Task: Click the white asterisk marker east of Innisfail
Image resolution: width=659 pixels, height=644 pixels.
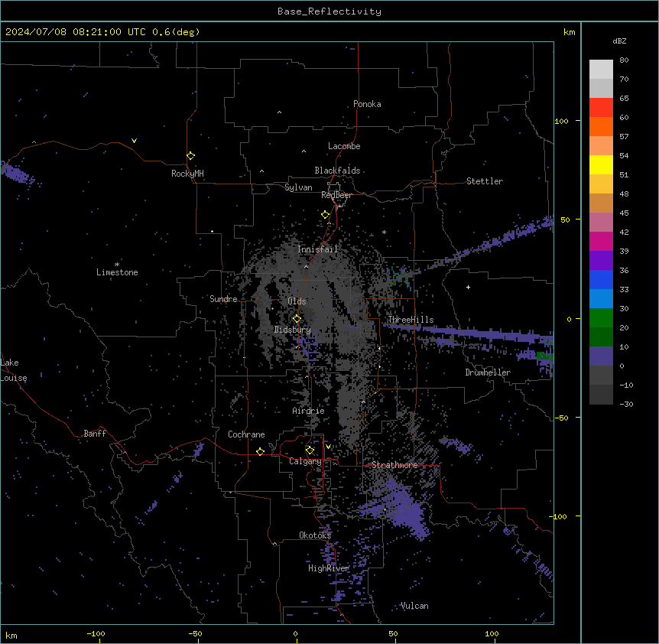Action: click(384, 232)
